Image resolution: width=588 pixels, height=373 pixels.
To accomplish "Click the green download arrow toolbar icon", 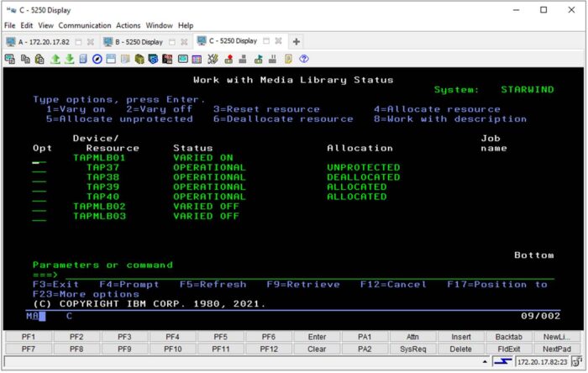I will pyautogui.click(x=70, y=59).
